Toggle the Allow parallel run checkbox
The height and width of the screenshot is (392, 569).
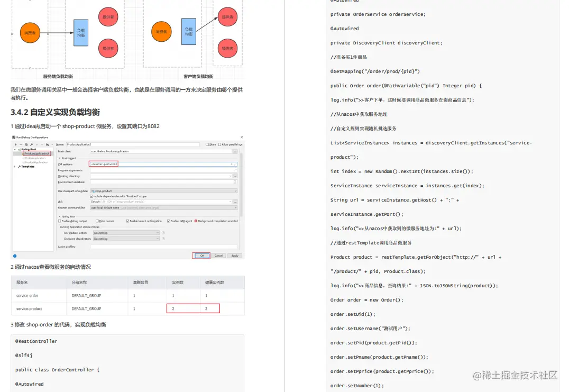tap(219, 144)
